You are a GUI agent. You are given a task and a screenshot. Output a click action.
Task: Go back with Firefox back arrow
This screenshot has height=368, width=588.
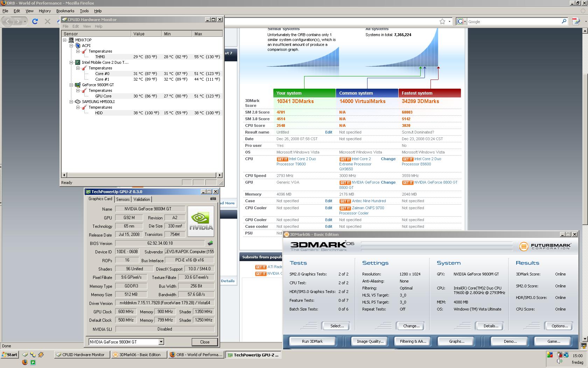pyautogui.click(x=8, y=21)
